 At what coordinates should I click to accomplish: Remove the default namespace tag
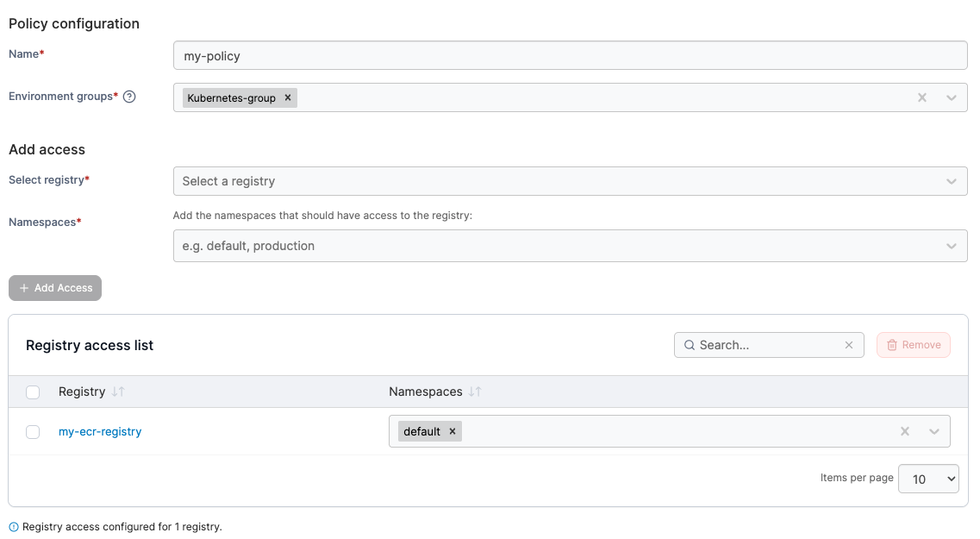pos(453,432)
